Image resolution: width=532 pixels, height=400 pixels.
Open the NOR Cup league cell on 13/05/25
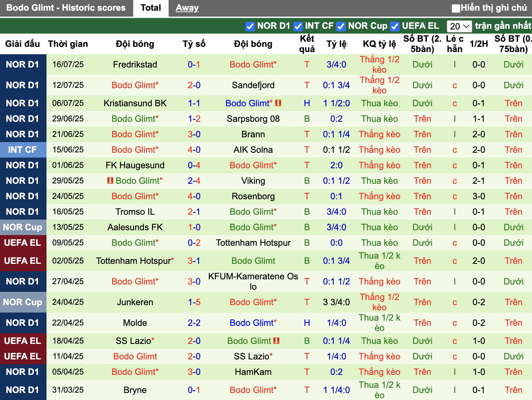tap(23, 227)
